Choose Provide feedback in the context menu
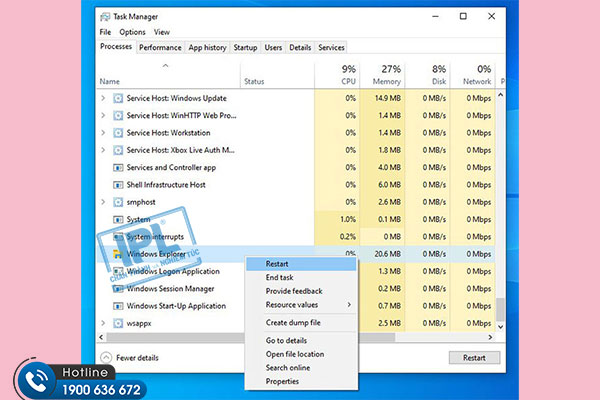 (301, 291)
